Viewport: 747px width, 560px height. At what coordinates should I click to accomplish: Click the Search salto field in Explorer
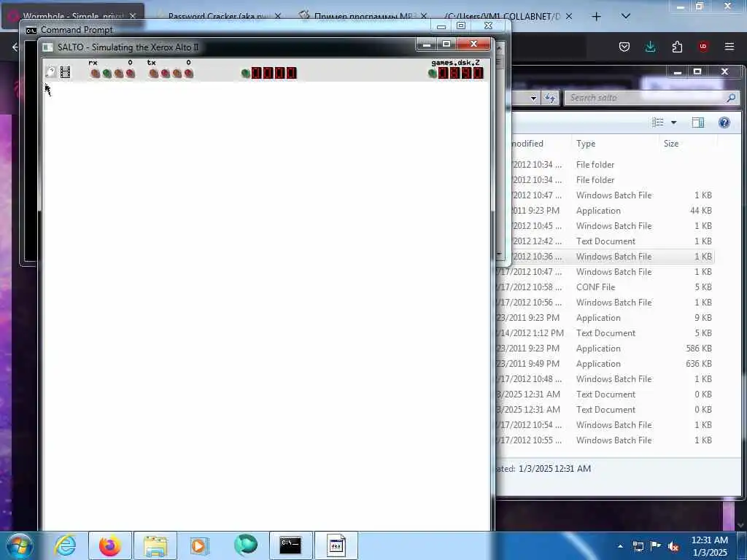(651, 98)
